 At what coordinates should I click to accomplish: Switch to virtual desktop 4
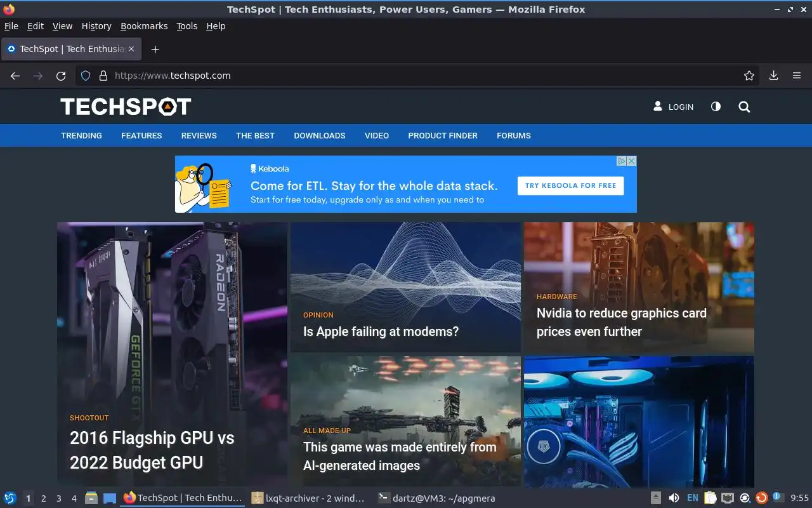click(74, 498)
